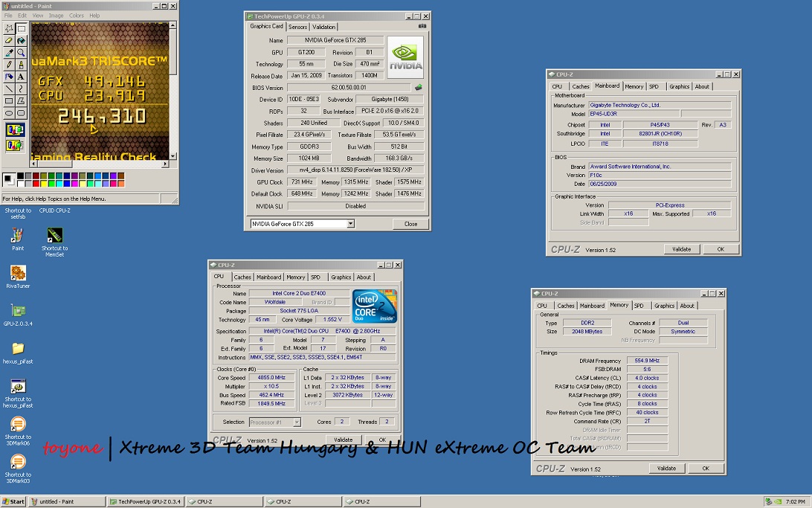The width and height of the screenshot is (812, 508).
Task: Select the Brush tool in Paint
Action: (x=22, y=64)
